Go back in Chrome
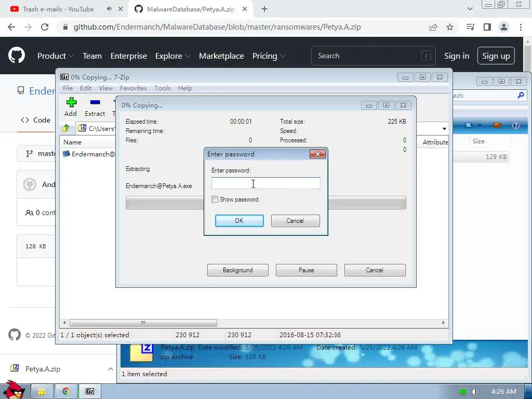 11,27
